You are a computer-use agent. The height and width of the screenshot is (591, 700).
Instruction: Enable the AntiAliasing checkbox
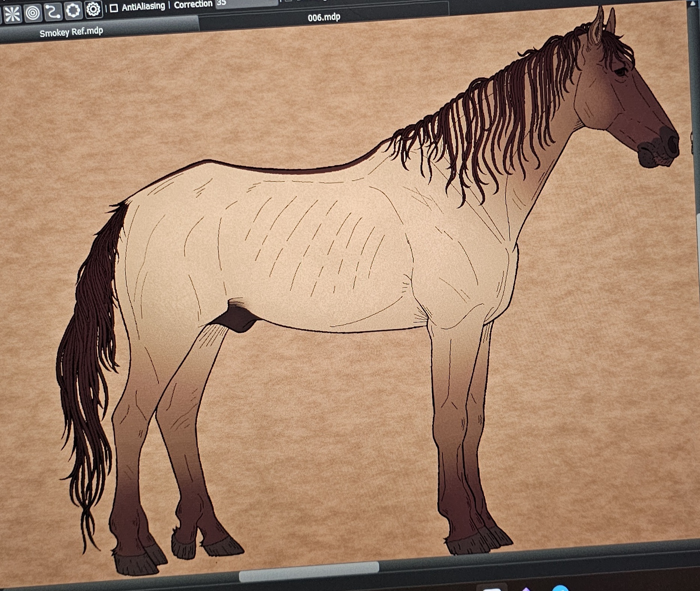point(114,8)
